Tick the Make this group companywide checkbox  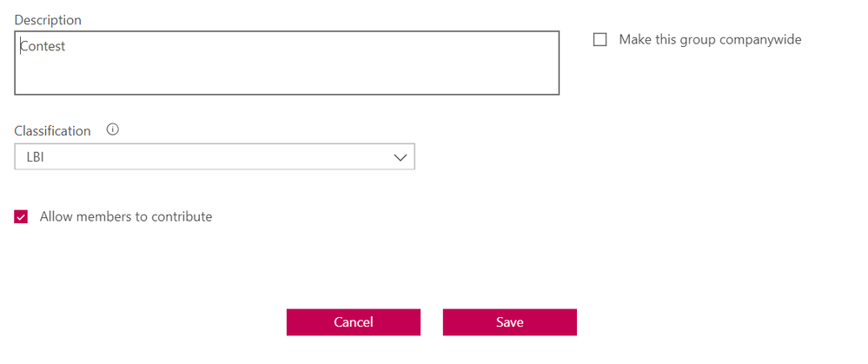click(600, 40)
